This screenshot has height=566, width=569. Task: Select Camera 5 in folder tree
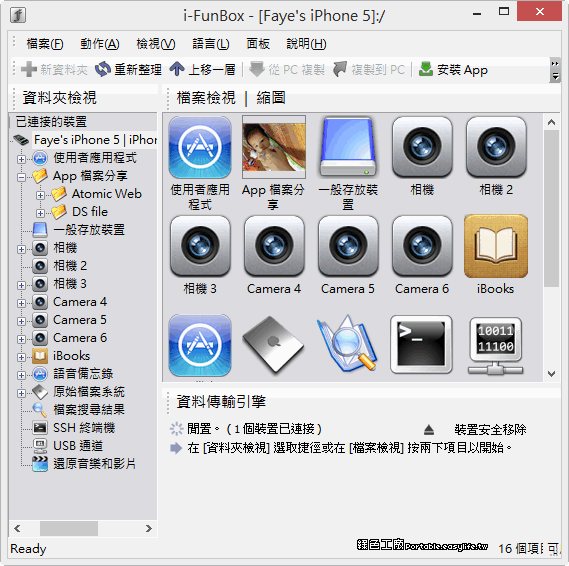click(80, 320)
